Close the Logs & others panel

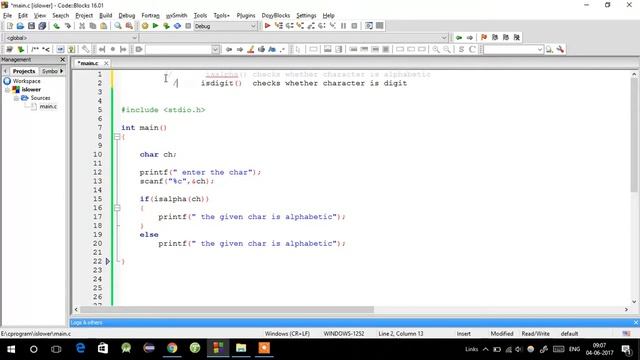[636, 322]
